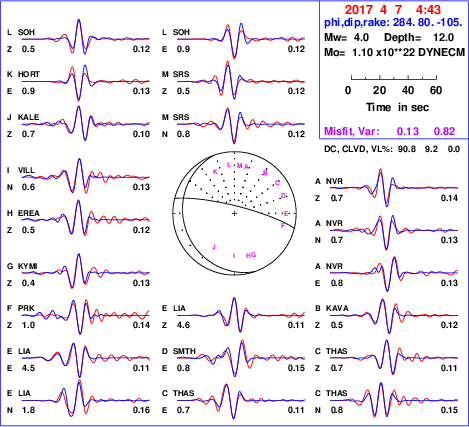This screenshot has width=469, height=427.
Task: Click the DC, CLVD, VL% percentages line
Action: (392, 149)
